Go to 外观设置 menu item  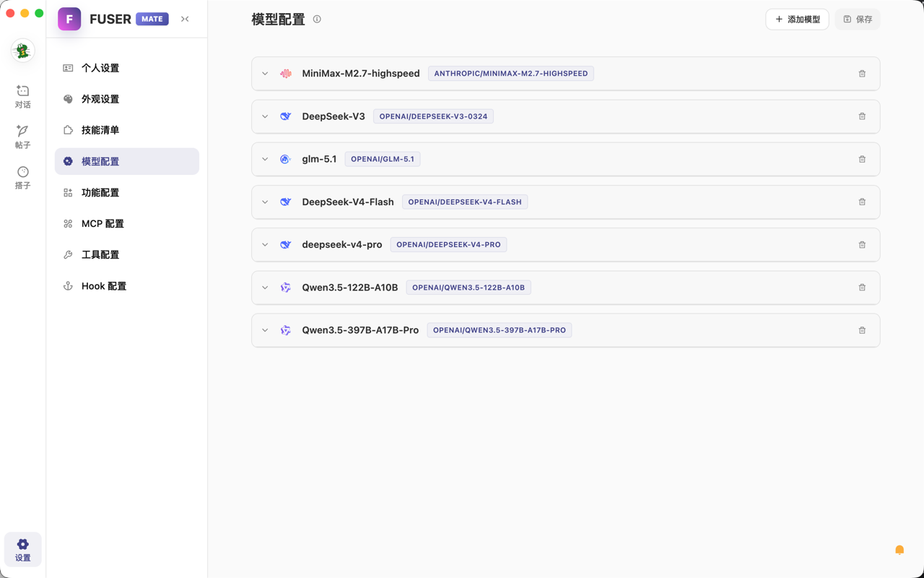[127, 99]
